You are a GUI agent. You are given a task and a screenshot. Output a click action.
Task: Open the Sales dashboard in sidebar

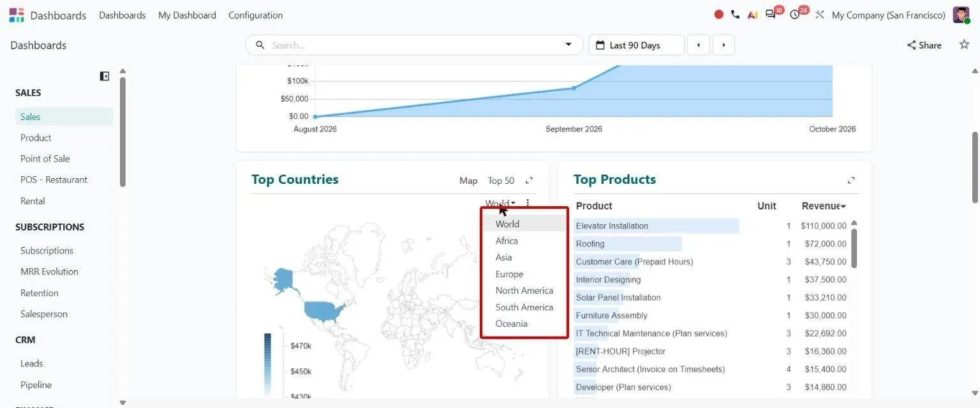(x=64, y=117)
